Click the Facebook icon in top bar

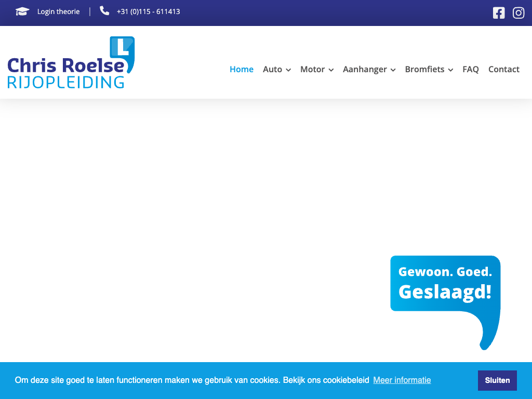coord(499,13)
